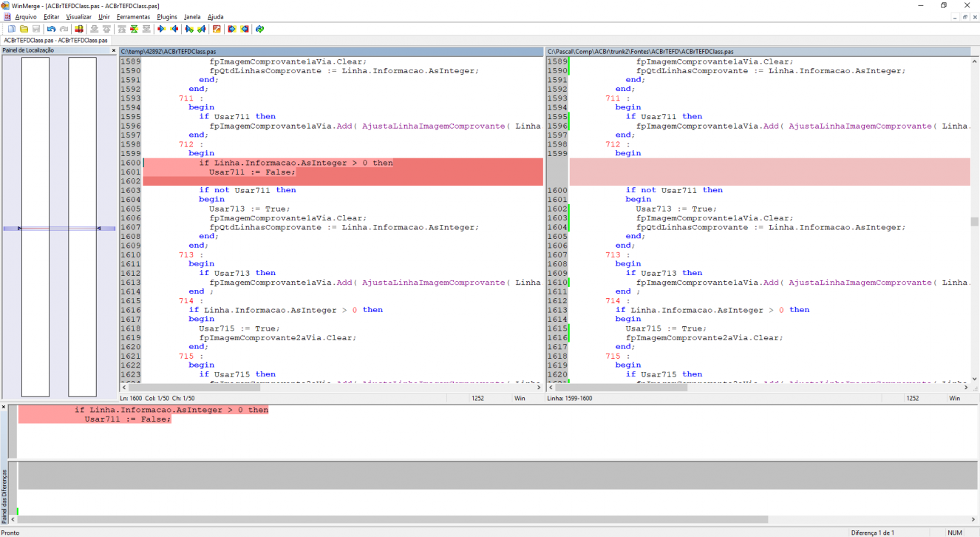
Task: Open the Plugins menu
Action: click(x=167, y=16)
